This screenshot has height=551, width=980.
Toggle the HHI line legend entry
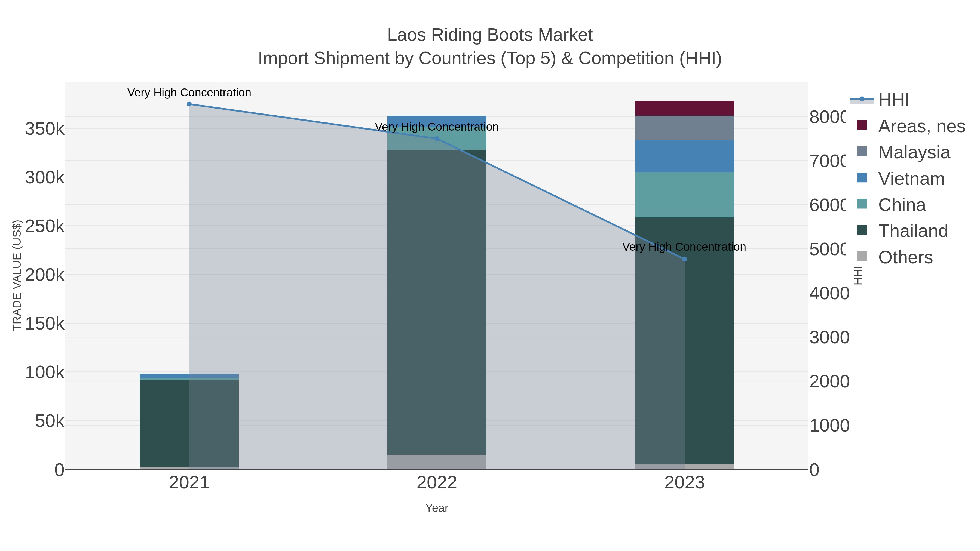(880, 100)
